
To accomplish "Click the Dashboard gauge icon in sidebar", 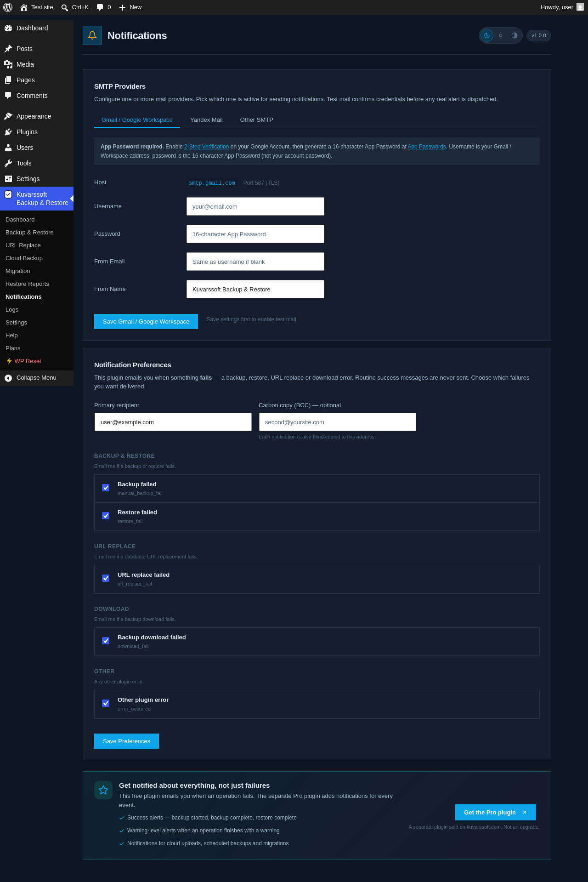I will point(8,28).
